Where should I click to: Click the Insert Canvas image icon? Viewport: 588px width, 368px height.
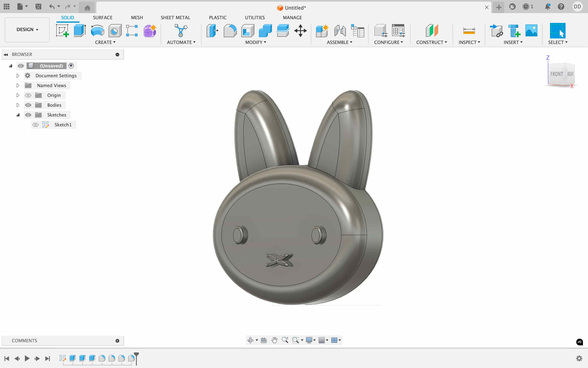point(531,31)
